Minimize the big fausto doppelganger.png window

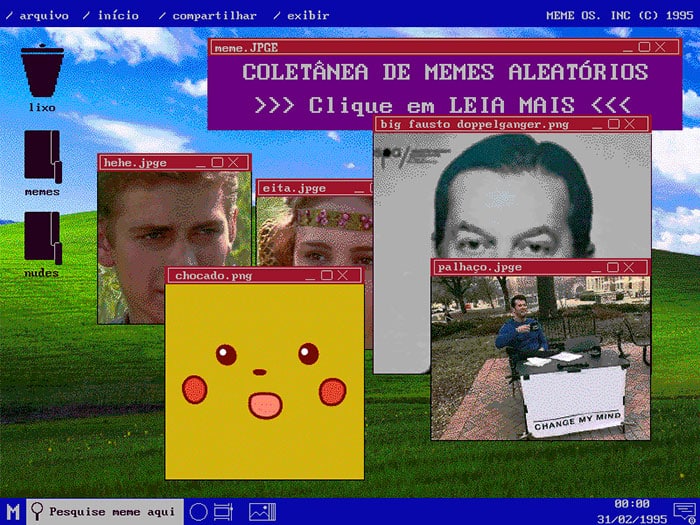(x=596, y=124)
